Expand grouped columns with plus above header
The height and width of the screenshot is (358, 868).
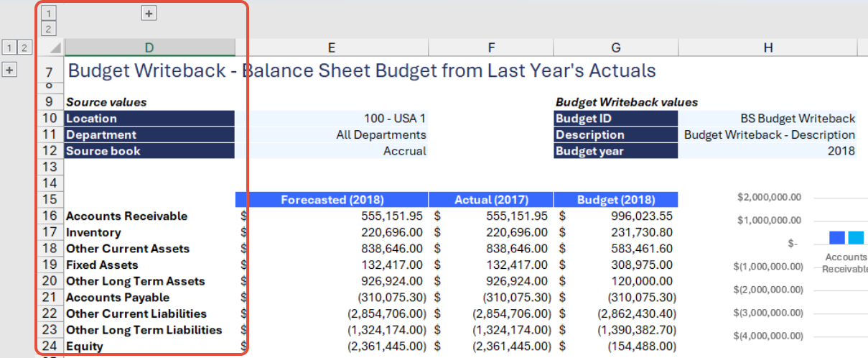pos(149,13)
